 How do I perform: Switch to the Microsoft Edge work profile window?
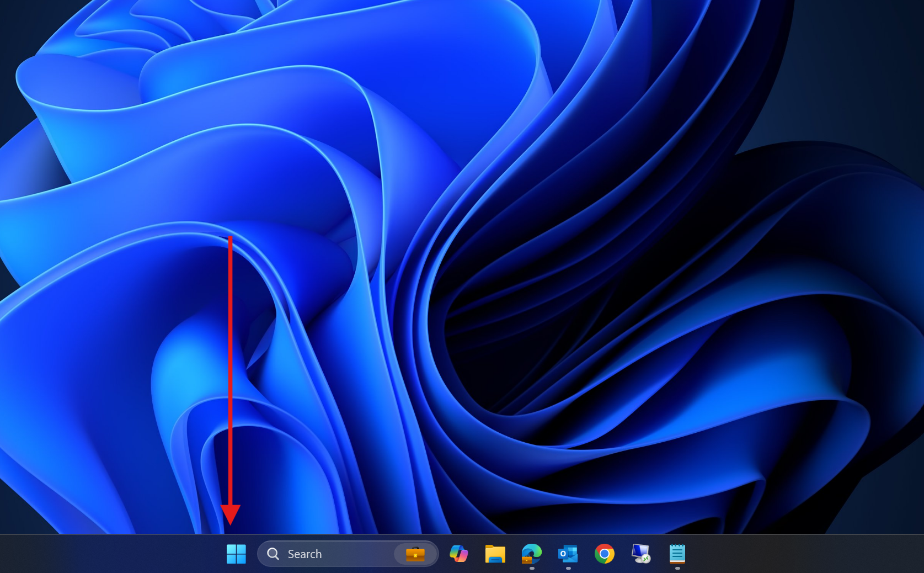coord(531,554)
